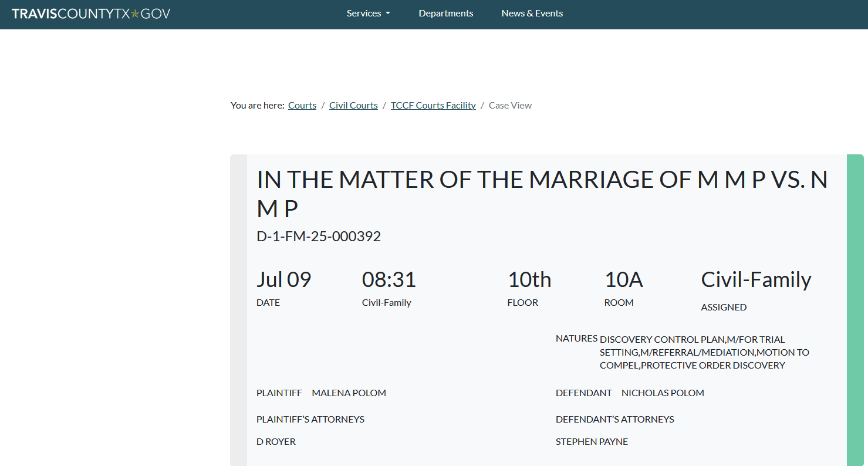This screenshot has width=868, height=466.
Task: Click the Case View breadcrumb text
Action: 510,106
